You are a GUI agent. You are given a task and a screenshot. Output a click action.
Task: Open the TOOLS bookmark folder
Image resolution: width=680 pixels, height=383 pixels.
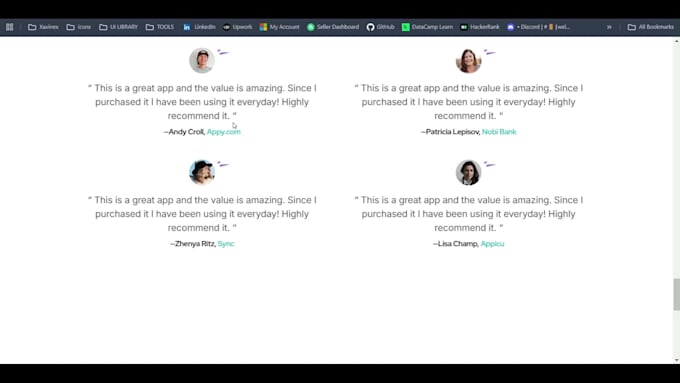pos(160,27)
